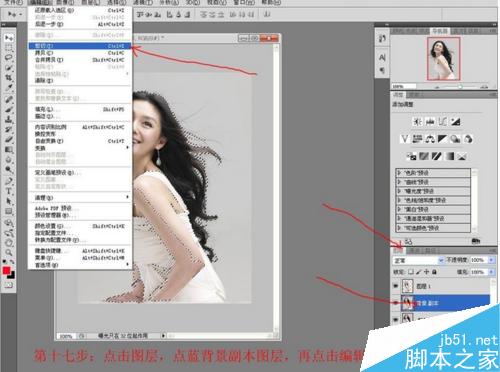Select the Horizontal Type tool

click(x=9, y=191)
